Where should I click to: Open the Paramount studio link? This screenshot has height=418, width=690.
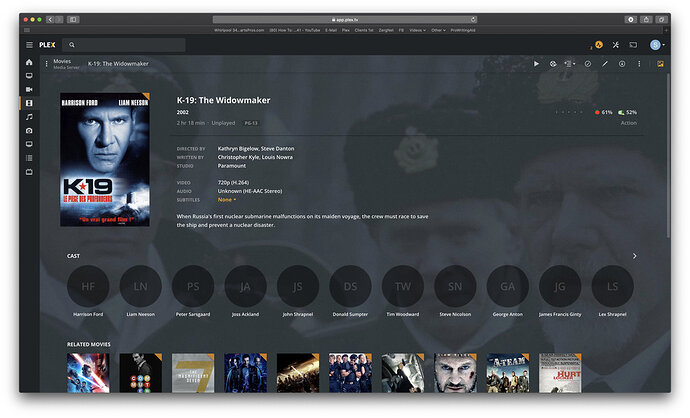point(231,166)
